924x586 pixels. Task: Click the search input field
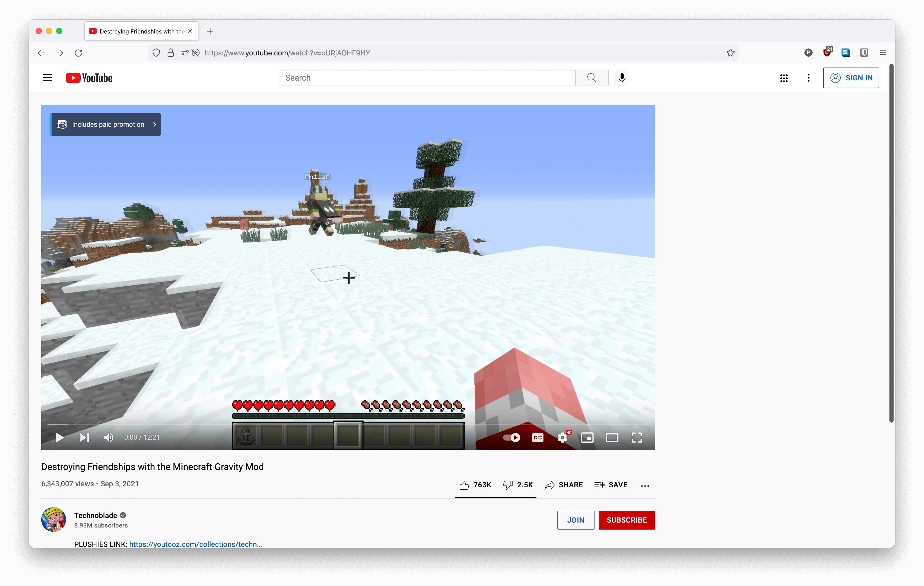click(x=428, y=77)
